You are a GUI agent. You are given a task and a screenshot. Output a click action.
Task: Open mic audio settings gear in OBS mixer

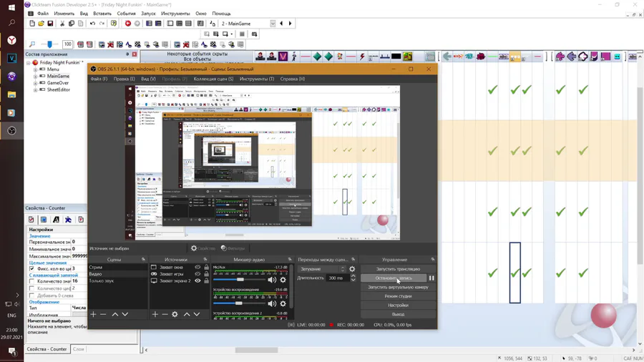click(283, 280)
